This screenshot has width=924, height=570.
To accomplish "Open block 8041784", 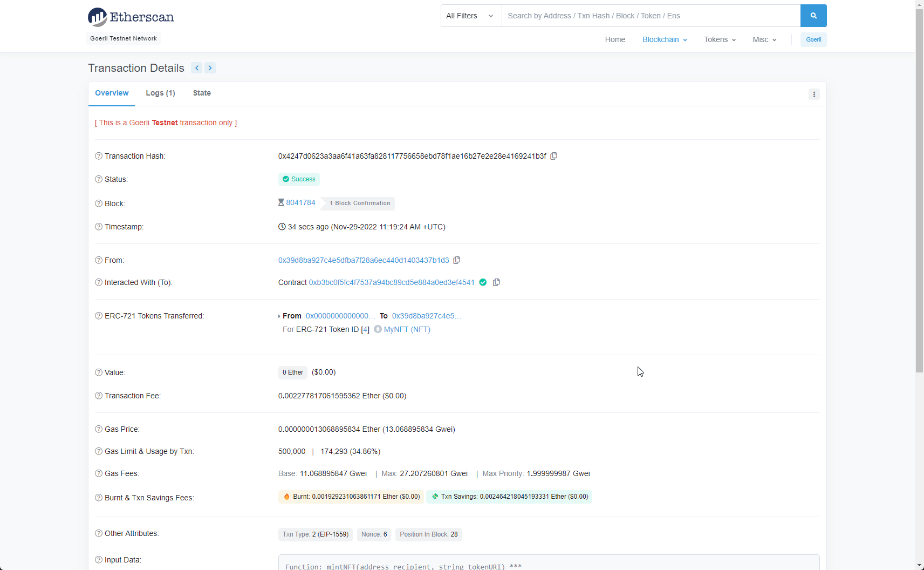I will point(302,202).
